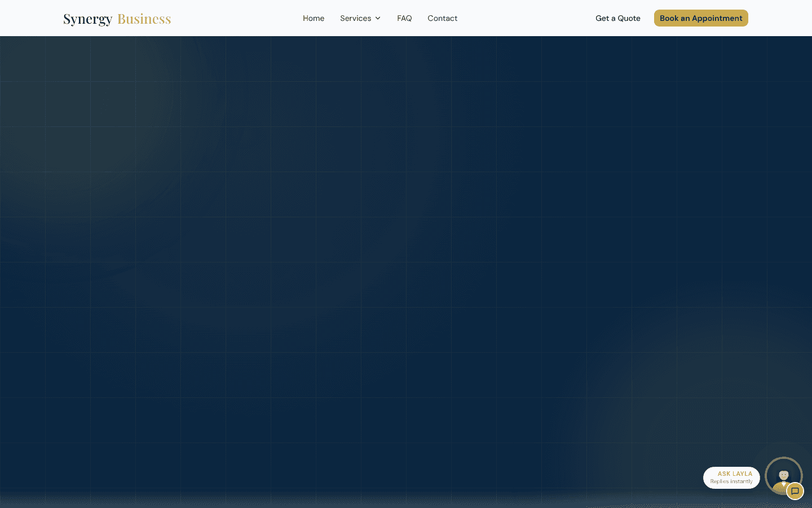Click the gold "ASK LAYLA" label

pyautogui.click(x=735, y=474)
